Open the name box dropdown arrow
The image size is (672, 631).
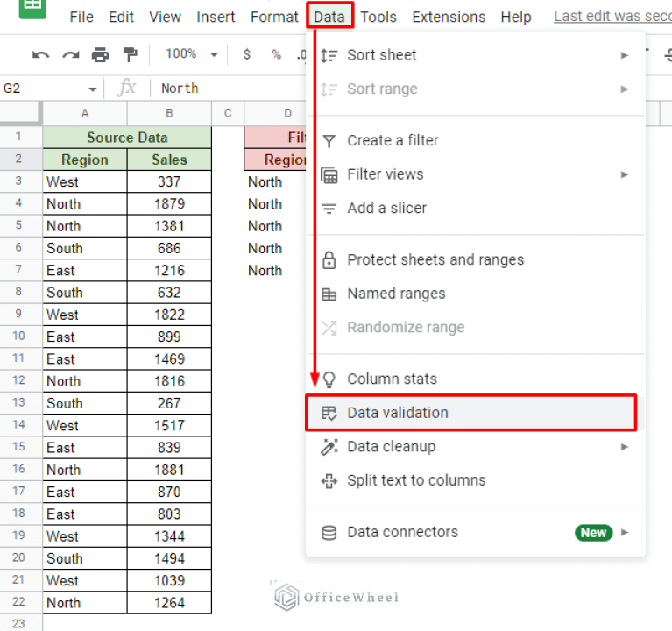(x=93, y=89)
